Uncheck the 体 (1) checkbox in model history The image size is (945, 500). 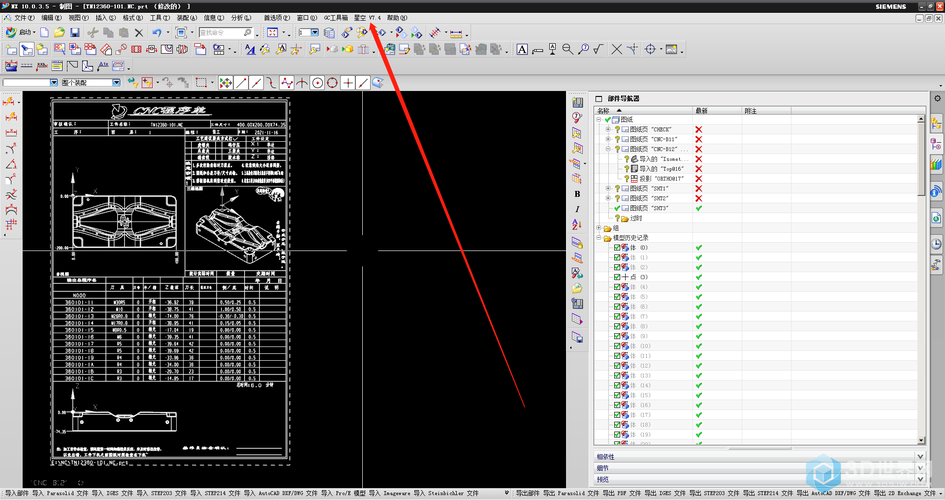(x=617, y=257)
